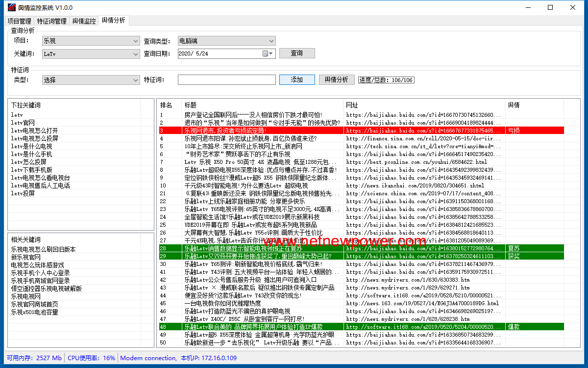Select keyword letv下载手机版
Viewport: 588px width, 368px height.
(x=31, y=170)
